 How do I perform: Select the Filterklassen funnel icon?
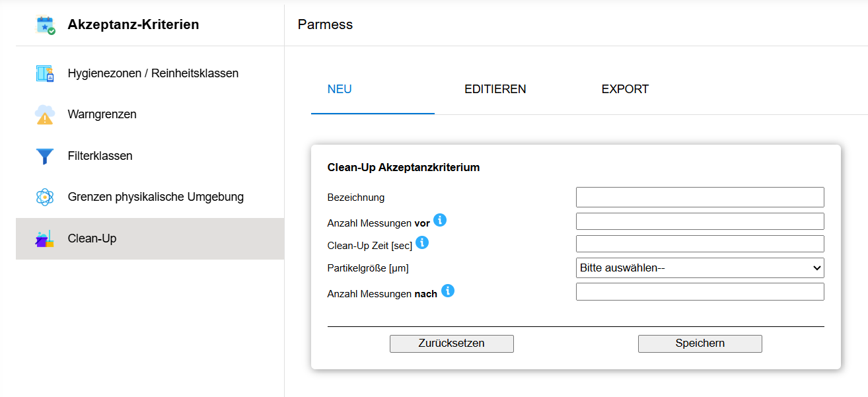pyautogui.click(x=44, y=156)
